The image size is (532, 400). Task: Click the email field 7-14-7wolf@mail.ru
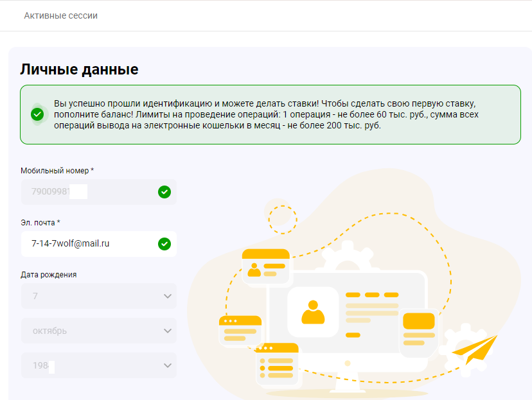(x=99, y=244)
